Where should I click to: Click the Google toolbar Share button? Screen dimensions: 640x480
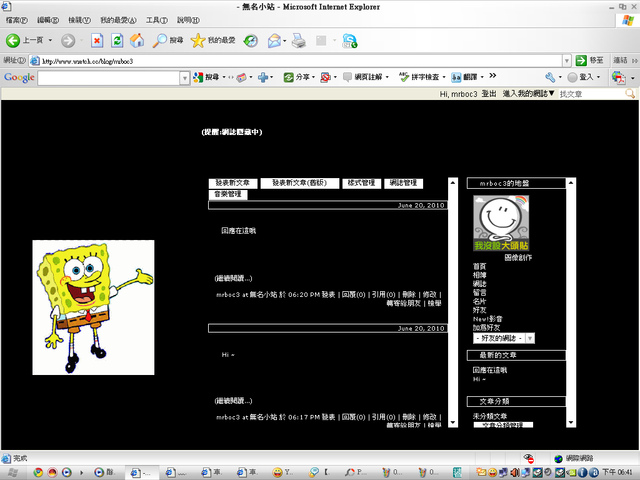[x=297, y=77]
